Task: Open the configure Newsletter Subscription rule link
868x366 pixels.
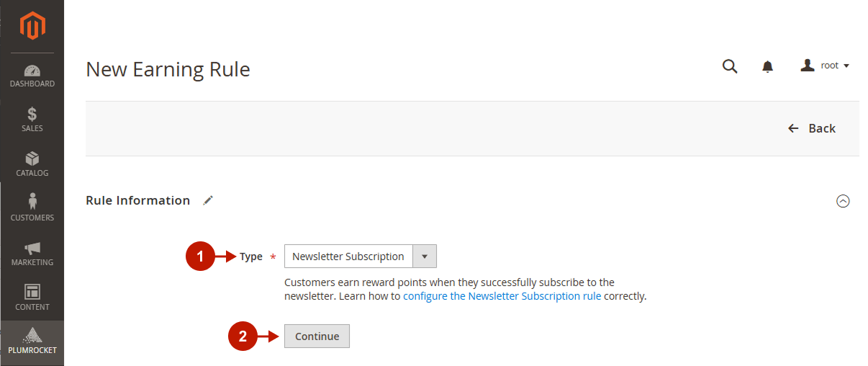Action: (502, 296)
